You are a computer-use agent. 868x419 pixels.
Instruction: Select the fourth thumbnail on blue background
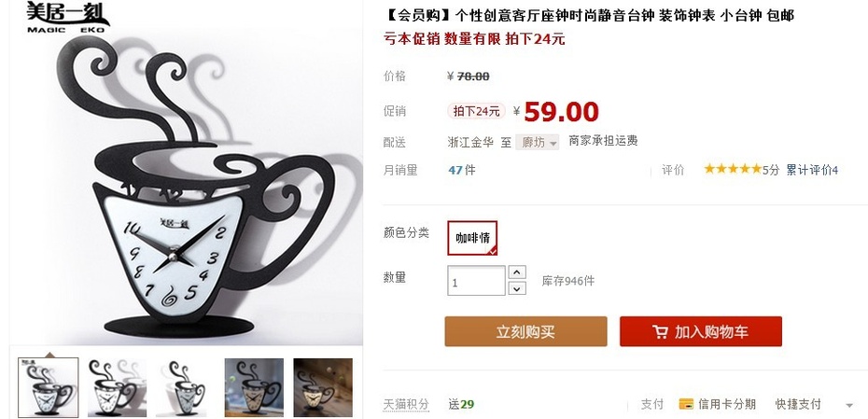pos(254,387)
